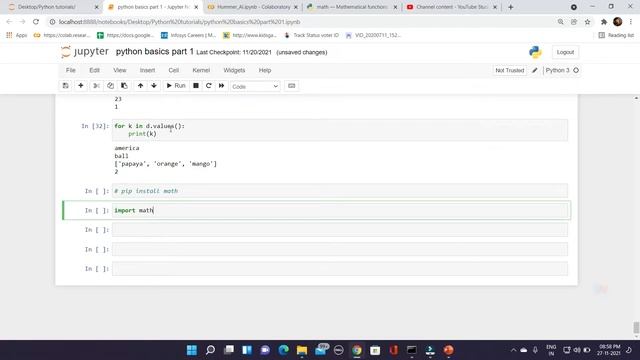Click the notebook title python basics part 1
The height and width of the screenshot is (360, 640).
[x=154, y=51]
